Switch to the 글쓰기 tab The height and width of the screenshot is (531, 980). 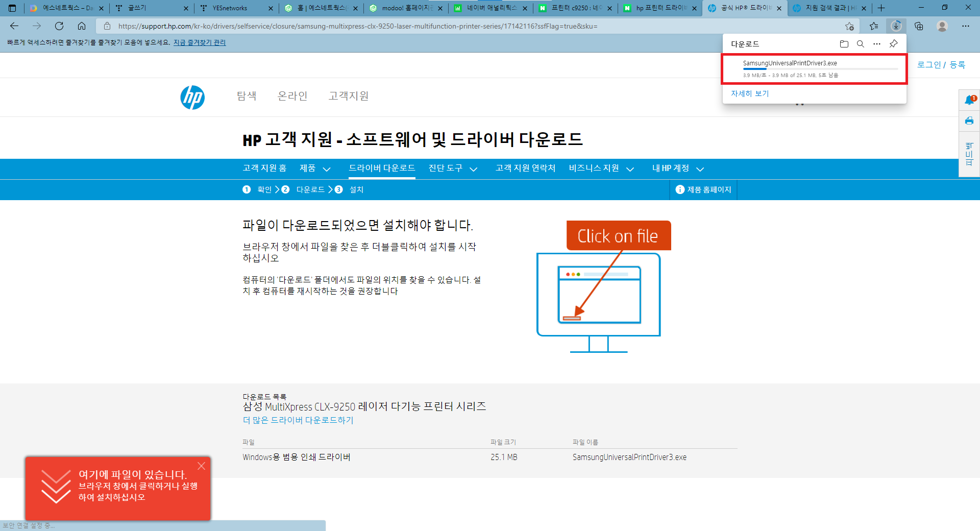[x=152, y=8]
